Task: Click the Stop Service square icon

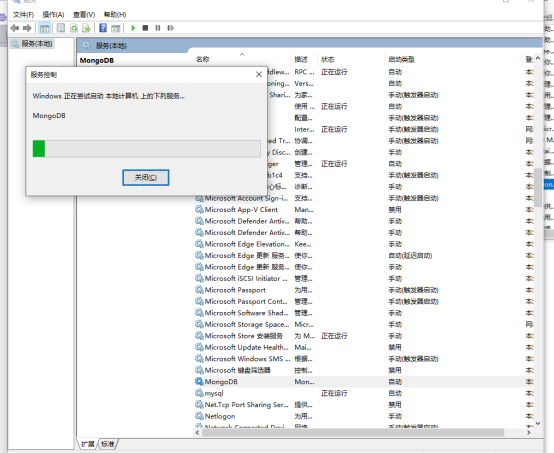Action: pos(145,28)
